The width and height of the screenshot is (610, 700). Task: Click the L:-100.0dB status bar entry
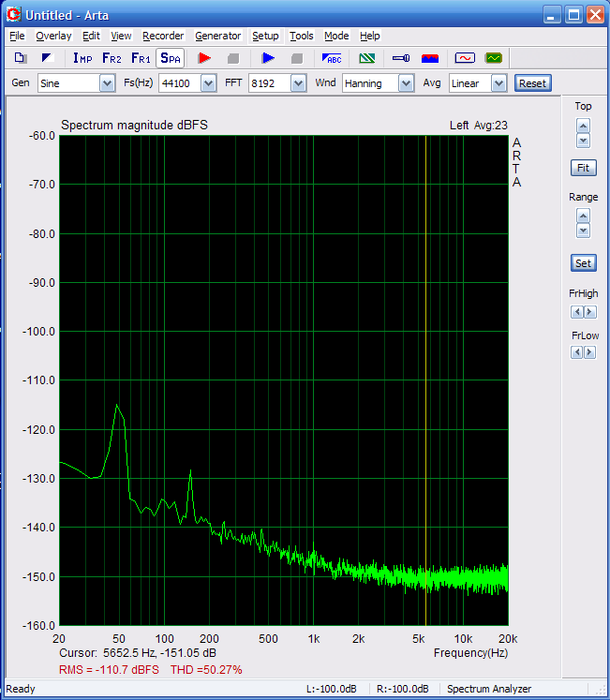[332, 689]
